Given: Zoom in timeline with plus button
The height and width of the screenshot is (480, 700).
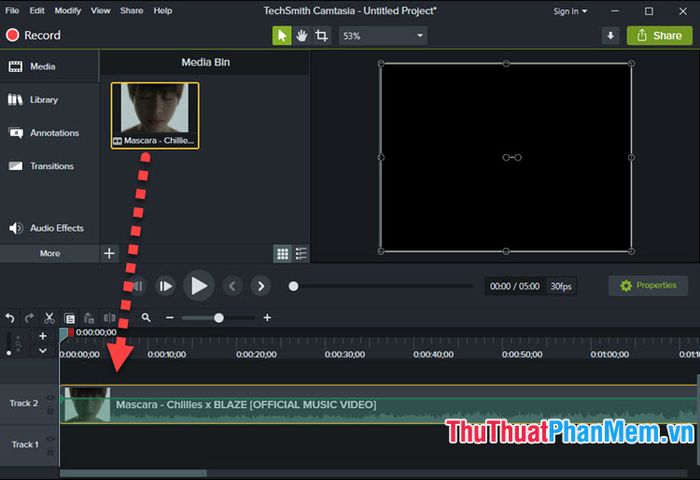Looking at the screenshot, I should coord(267,317).
